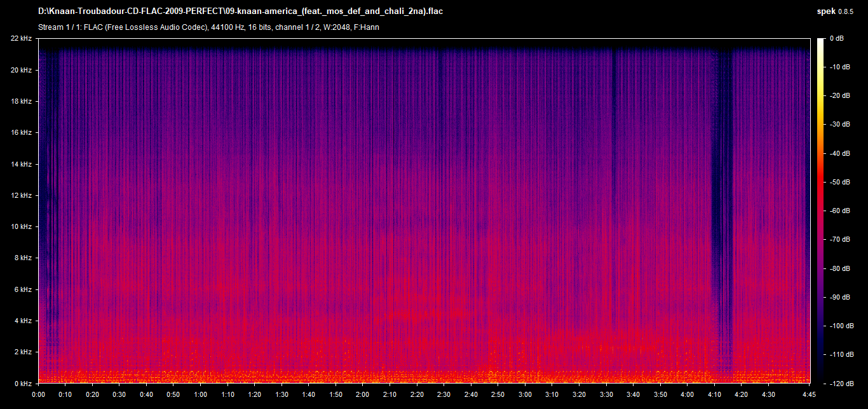Click the 22 kHz frequency axis label
Screen dimensions: 868x409
click(21, 39)
